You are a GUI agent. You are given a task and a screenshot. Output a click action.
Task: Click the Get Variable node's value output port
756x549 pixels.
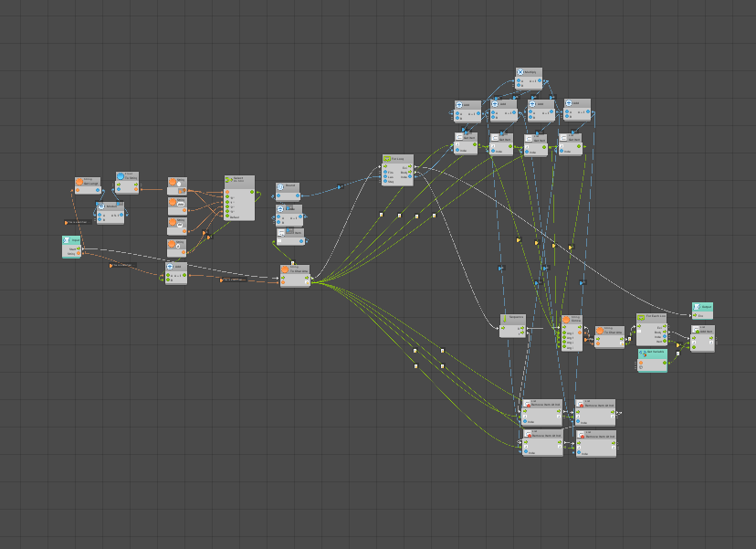(x=665, y=363)
